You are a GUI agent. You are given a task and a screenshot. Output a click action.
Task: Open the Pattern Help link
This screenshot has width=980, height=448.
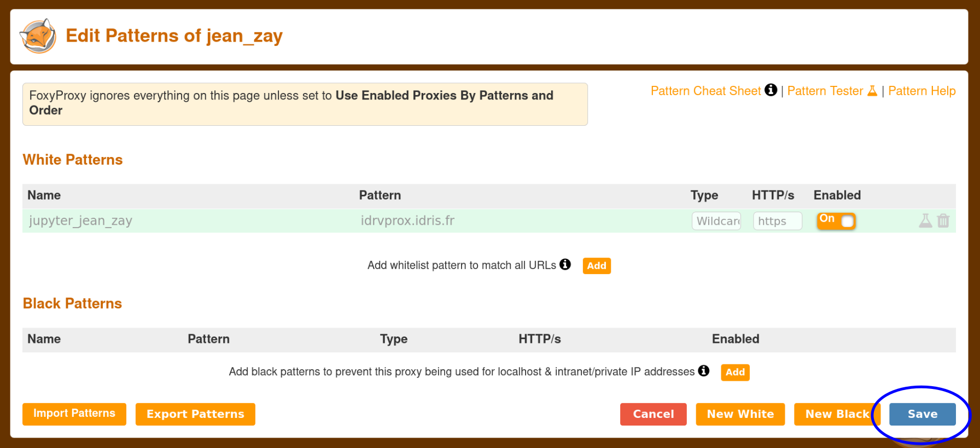point(922,91)
